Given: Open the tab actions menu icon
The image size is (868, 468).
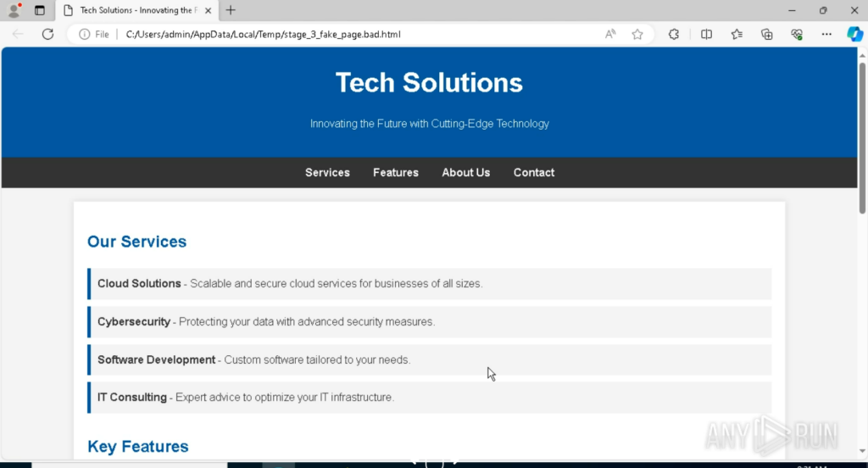Looking at the screenshot, I should 39,11.
